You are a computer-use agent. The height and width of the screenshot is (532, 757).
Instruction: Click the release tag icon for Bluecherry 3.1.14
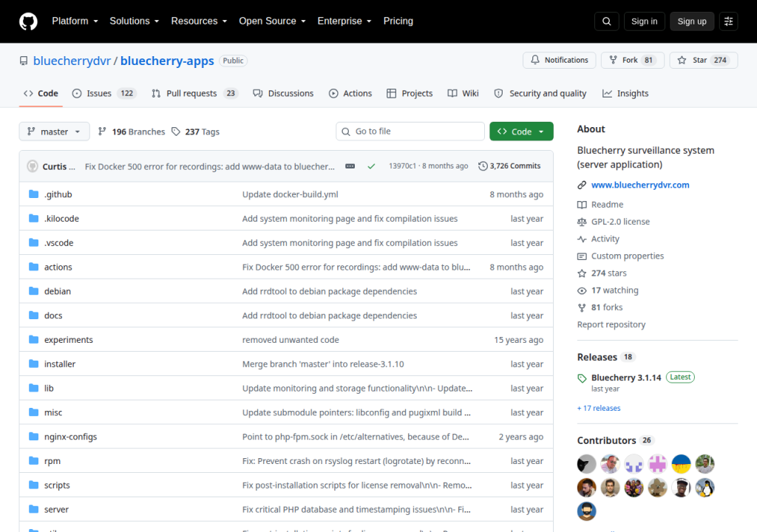(x=582, y=378)
